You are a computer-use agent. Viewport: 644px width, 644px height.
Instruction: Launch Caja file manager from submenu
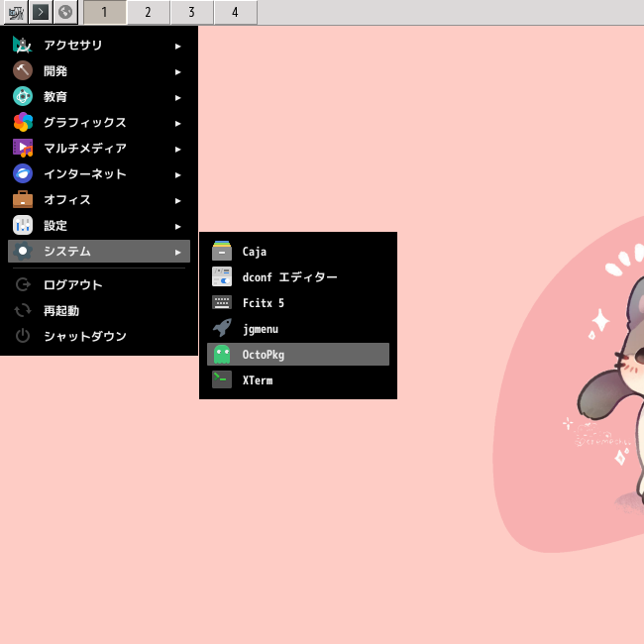pos(298,252)
